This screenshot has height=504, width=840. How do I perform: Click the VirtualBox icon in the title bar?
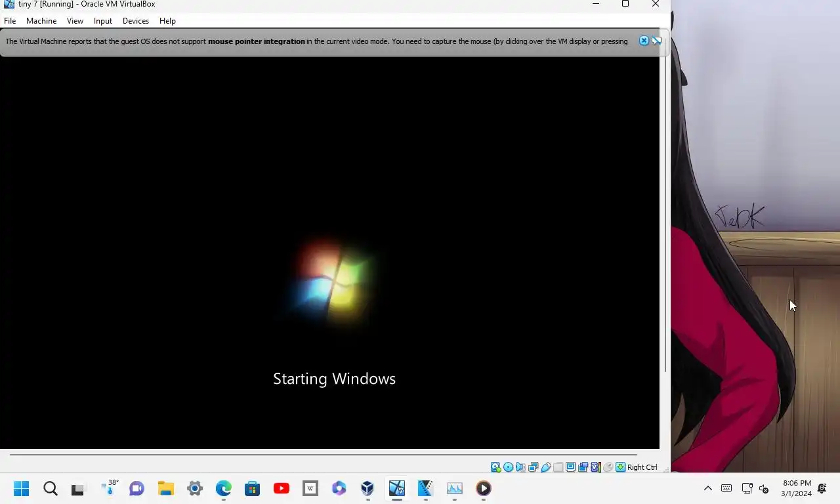[9, 4]
